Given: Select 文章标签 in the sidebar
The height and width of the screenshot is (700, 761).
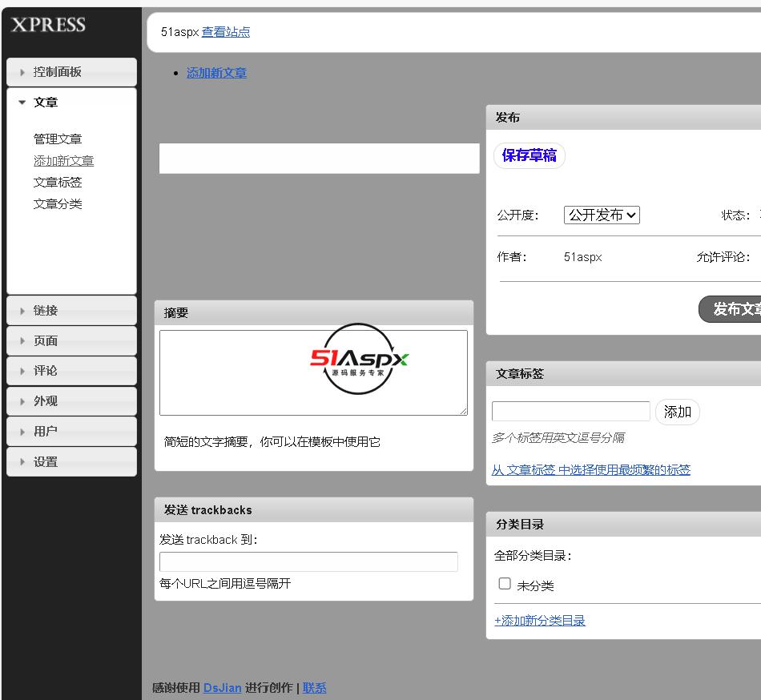Looking at the screenshot, I should (x=58, y=183).
